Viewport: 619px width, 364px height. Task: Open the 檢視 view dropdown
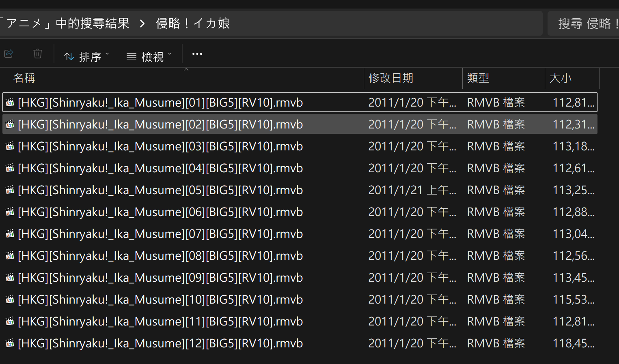coord(149,56)
